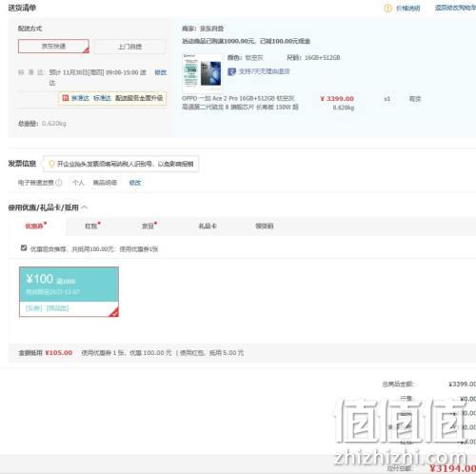This screenshot has height=474, width=476.
Task: Switch to the 红包 tab
Action: [x=92, y=226]
